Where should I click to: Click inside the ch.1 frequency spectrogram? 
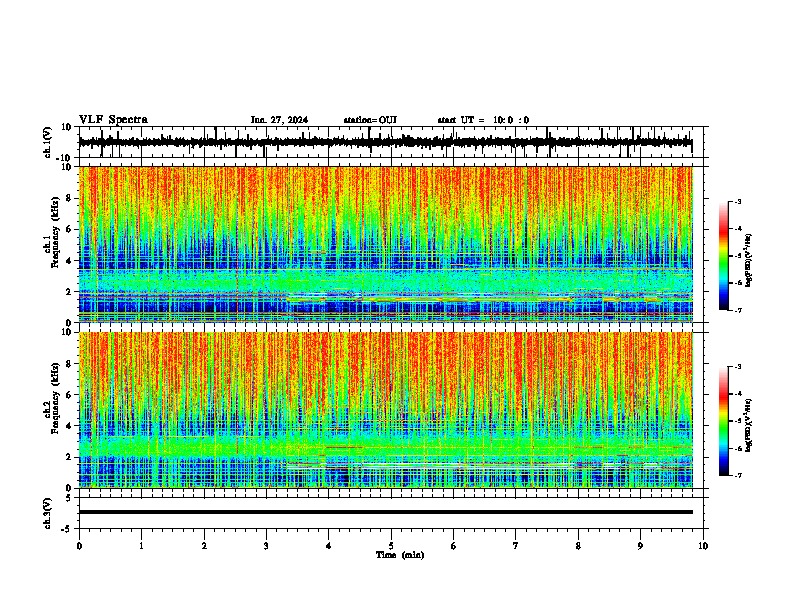[x=386, y=244]
